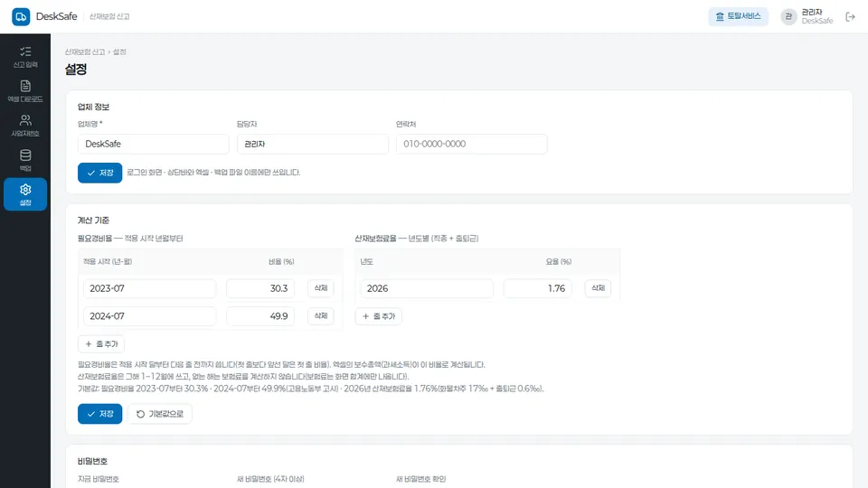Open the 토탈서비스 button

[738, 16]
